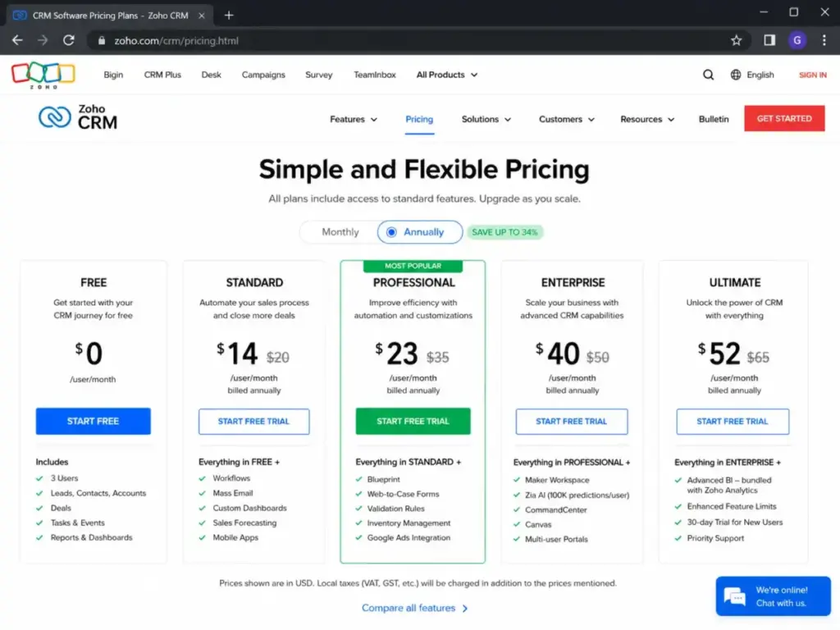Click the padlock site info icon
840x630 pixels.
(102, 40)
